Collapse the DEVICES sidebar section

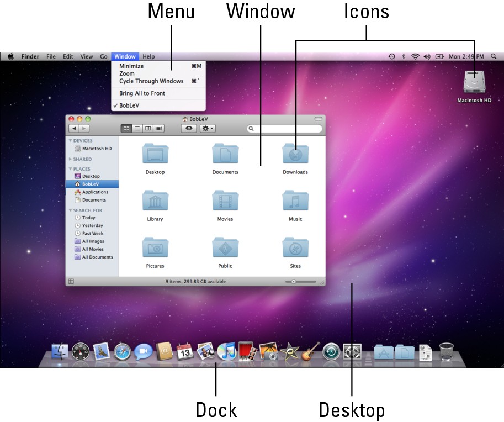tap(71, 141)
